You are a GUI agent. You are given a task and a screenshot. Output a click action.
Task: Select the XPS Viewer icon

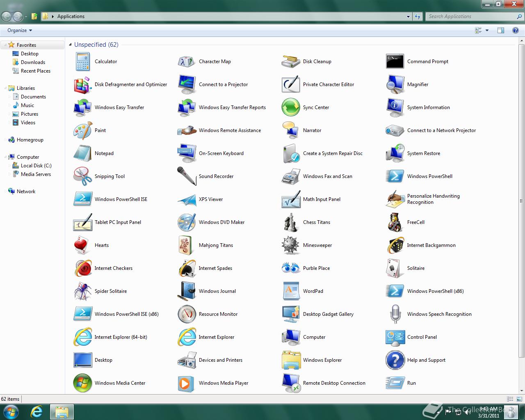click(x=187, y=199)
